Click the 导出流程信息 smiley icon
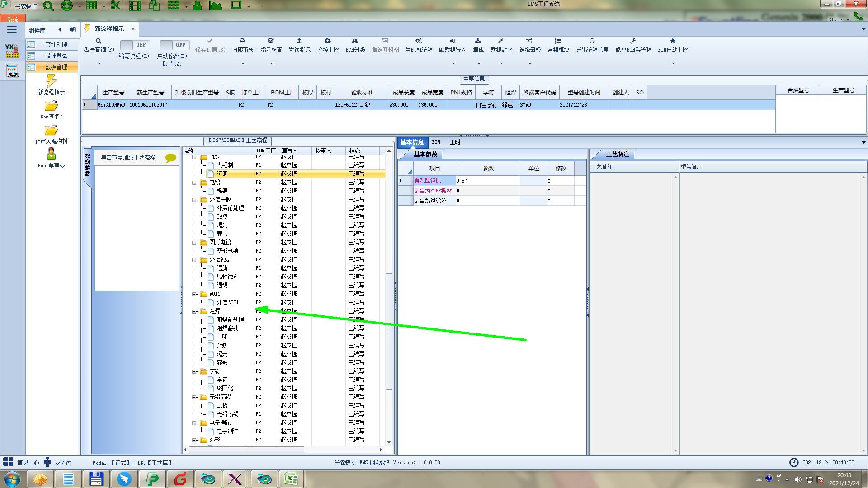 [592, 41]
